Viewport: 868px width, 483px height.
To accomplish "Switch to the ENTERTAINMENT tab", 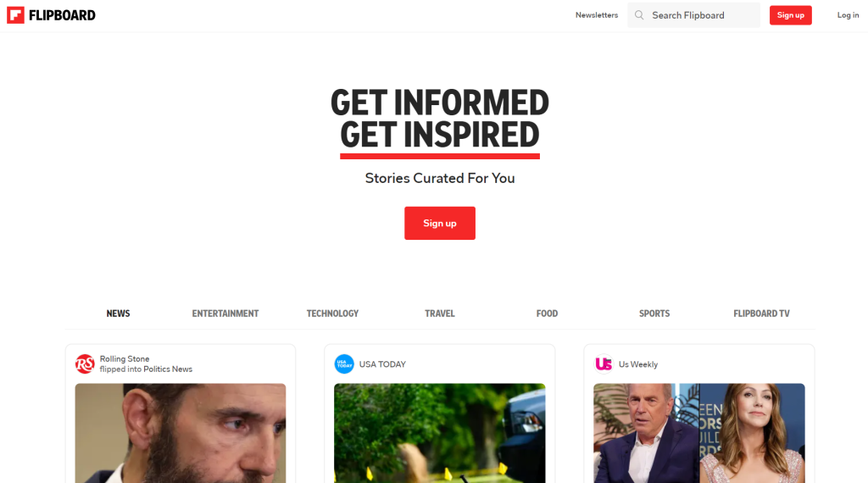I will [x=225, y=314].
